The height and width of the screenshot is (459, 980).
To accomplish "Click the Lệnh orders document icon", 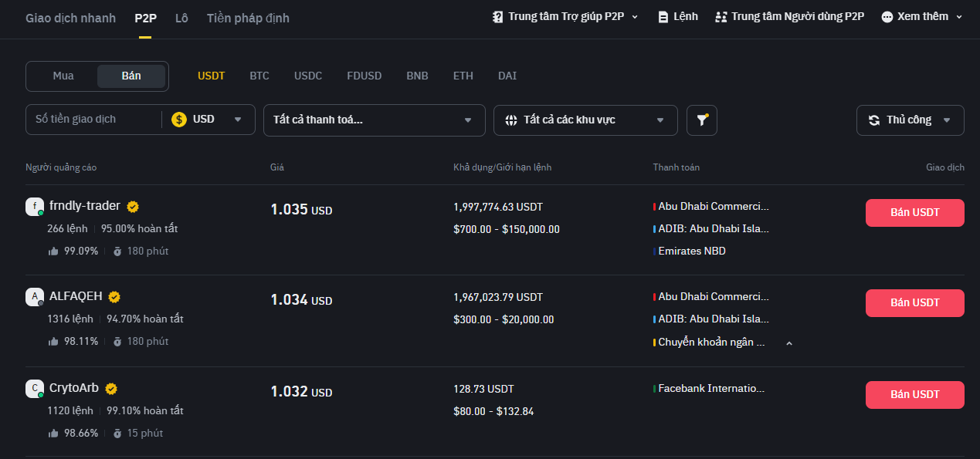I will pyautogui.click(x=663, y=17).
